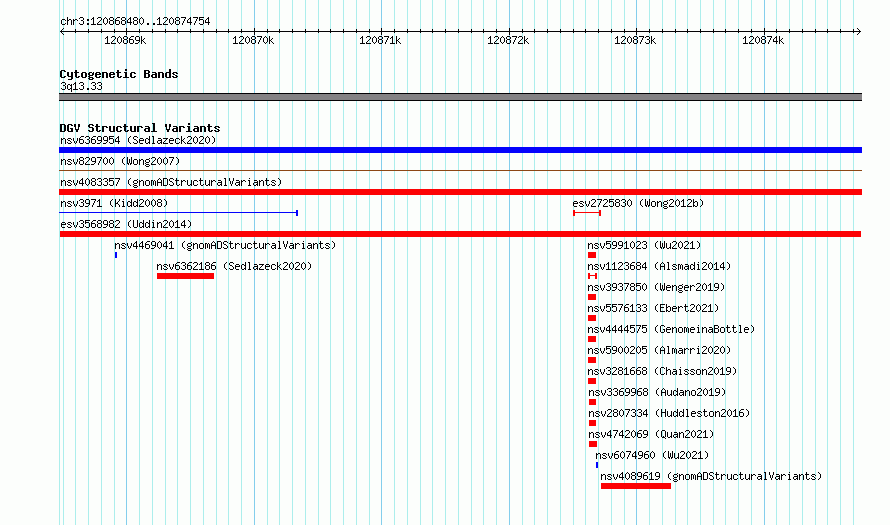
Task: Click the nsv4083357 gnomAD label
Action: pyautogui.click(x=171, y=182)
